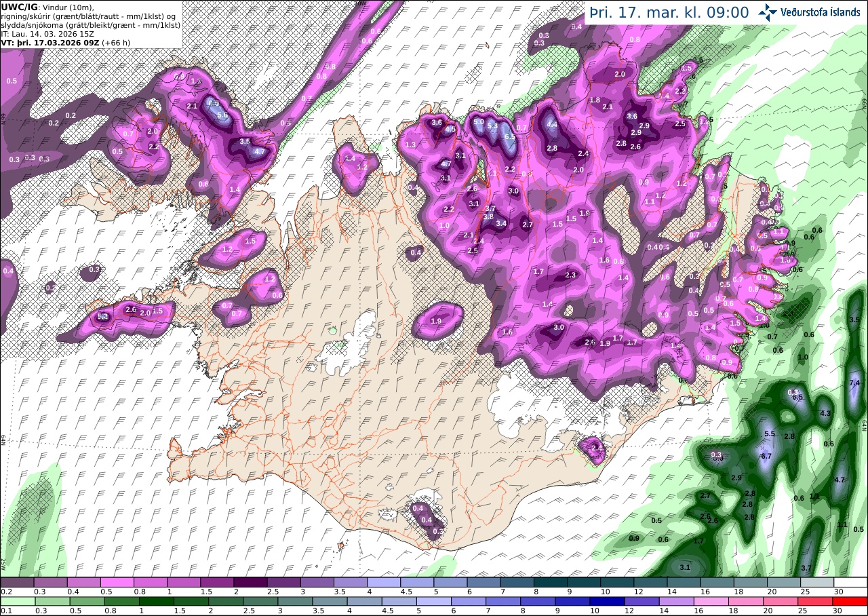Screen dimensions: 868x616
Task: Click the 5.3 snow value on the map
Action: [x=492, y=126]
